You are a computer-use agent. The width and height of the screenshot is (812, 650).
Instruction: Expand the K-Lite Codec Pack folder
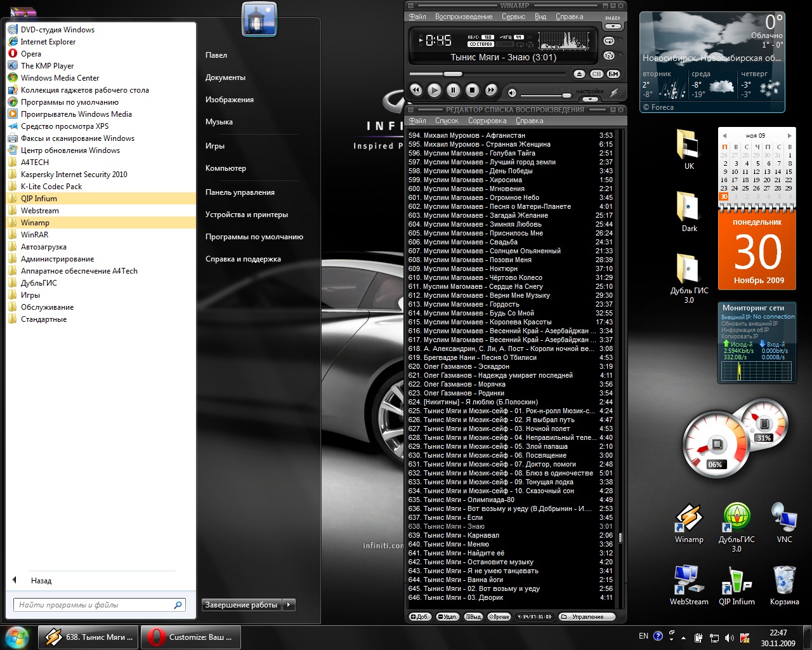pos(101,187)
